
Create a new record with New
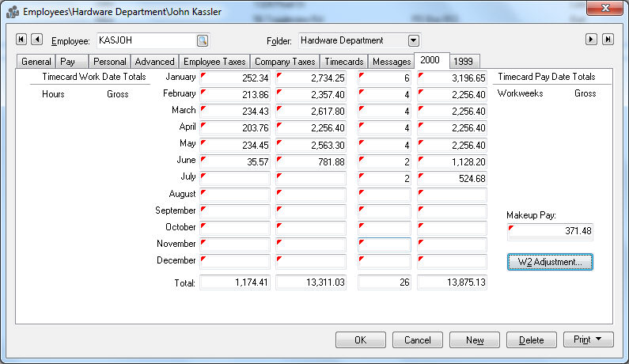tap(475, 340)
